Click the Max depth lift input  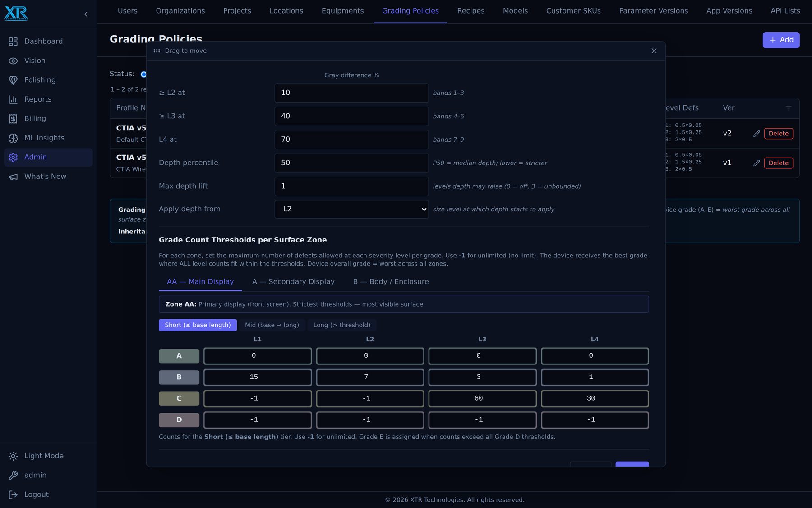click(351, 186)
